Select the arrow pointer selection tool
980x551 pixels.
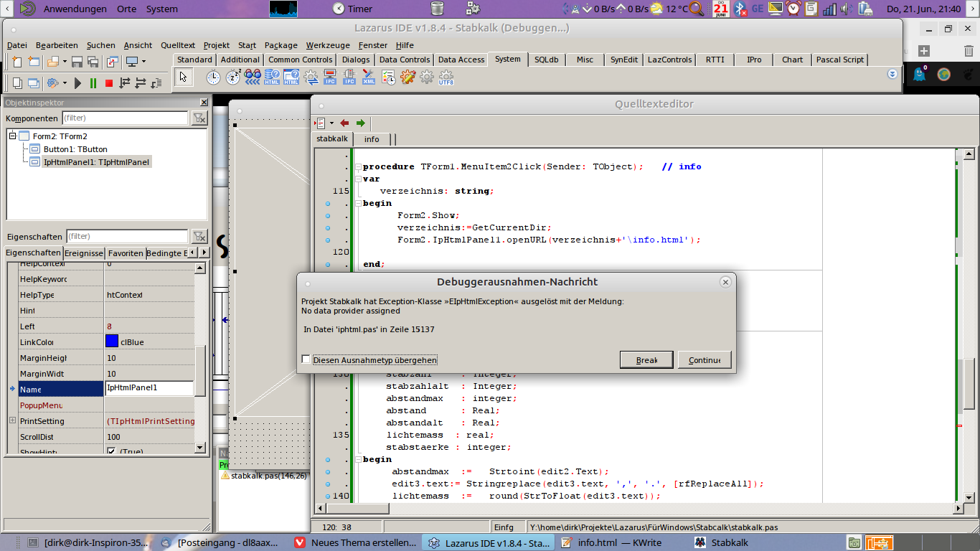[x=184, y=77]
